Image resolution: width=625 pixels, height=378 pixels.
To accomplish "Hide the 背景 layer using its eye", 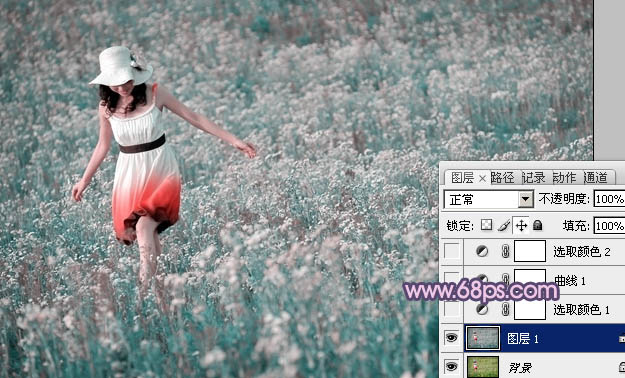I will (x=452, y=366).
